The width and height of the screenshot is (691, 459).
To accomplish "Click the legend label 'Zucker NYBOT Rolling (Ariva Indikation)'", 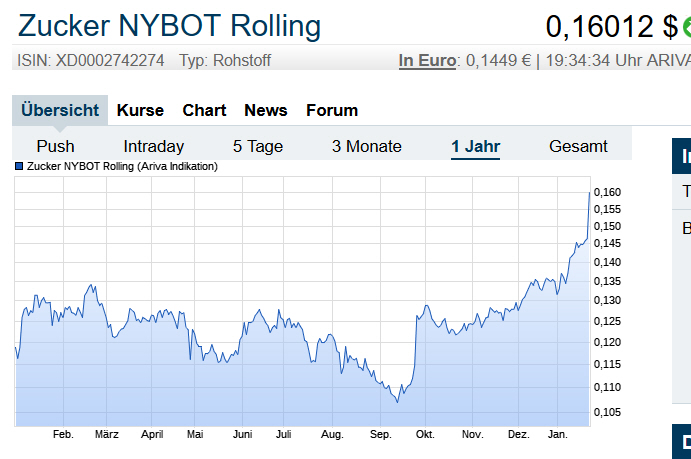I will click(123, 166).
